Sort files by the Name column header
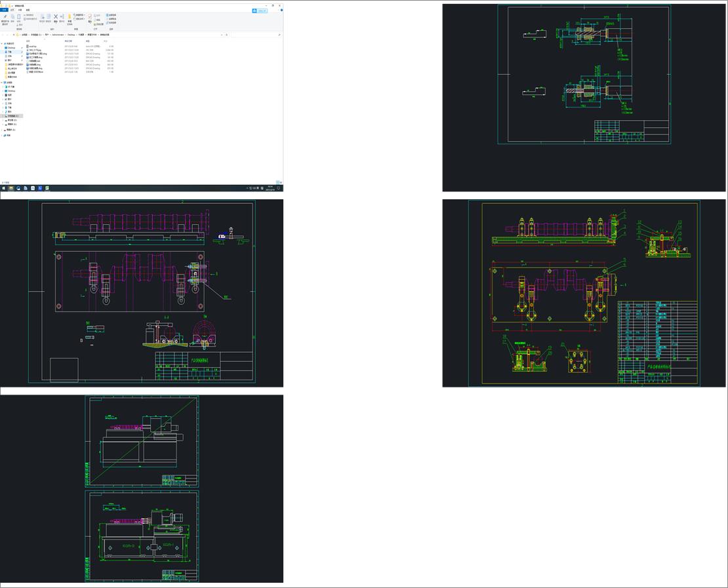The width and height of the screenshot is (728, 588). (28, 41)
